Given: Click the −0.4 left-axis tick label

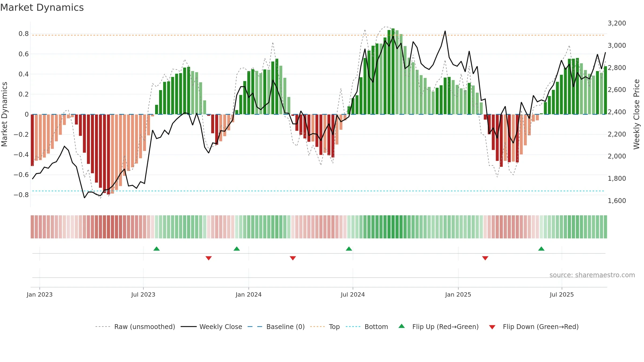Looking at the screenshot, I should 21,155.
